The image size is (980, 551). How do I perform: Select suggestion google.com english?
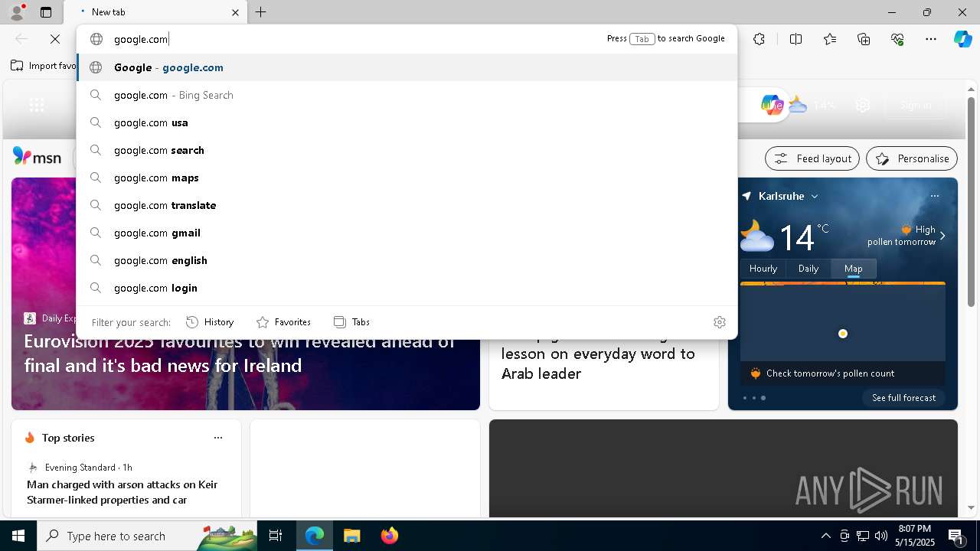pyautogui.click(x=407, y=260)
